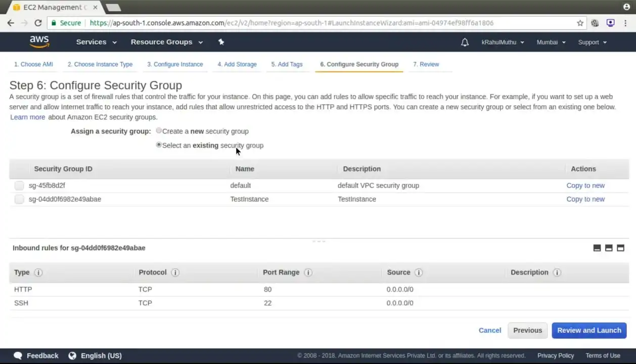Screen dimensions: 636x364
Task: Change language from English (US)
Action: [101, 355]
